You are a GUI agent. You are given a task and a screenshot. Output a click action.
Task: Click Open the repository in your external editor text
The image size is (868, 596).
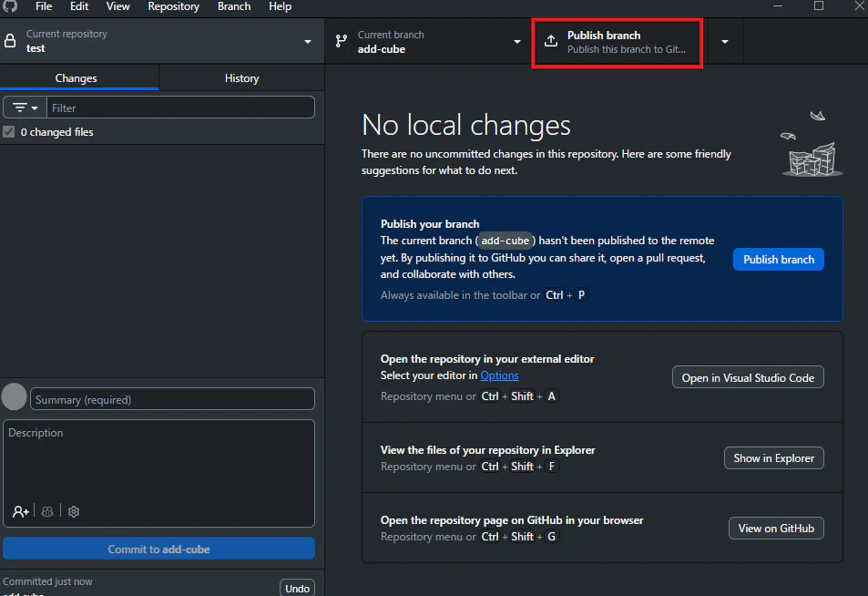coord(487,359)
